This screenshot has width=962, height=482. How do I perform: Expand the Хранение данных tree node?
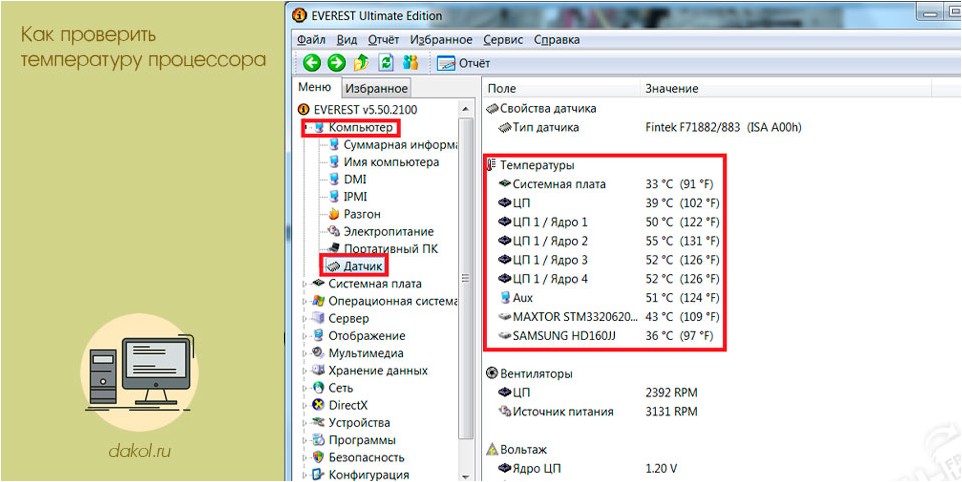click(306, 370)
